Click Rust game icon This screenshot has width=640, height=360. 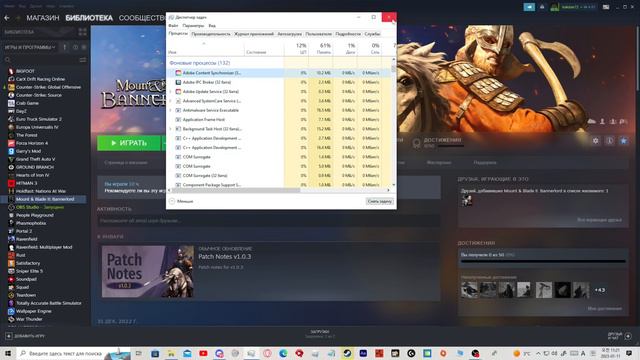[11, 255]
